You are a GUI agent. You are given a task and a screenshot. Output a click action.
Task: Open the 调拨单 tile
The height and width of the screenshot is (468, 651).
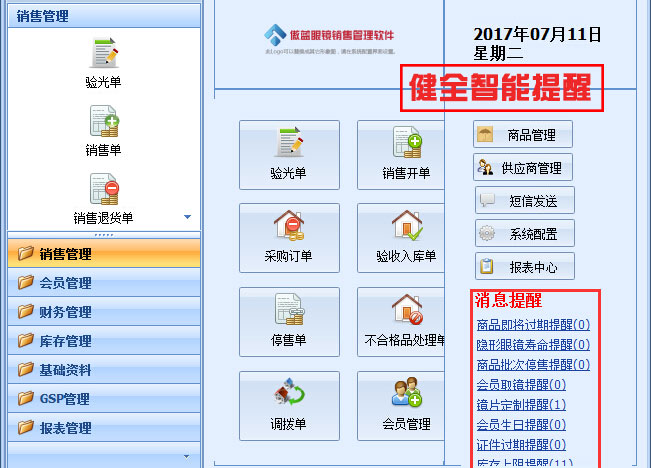click(289, 405)
